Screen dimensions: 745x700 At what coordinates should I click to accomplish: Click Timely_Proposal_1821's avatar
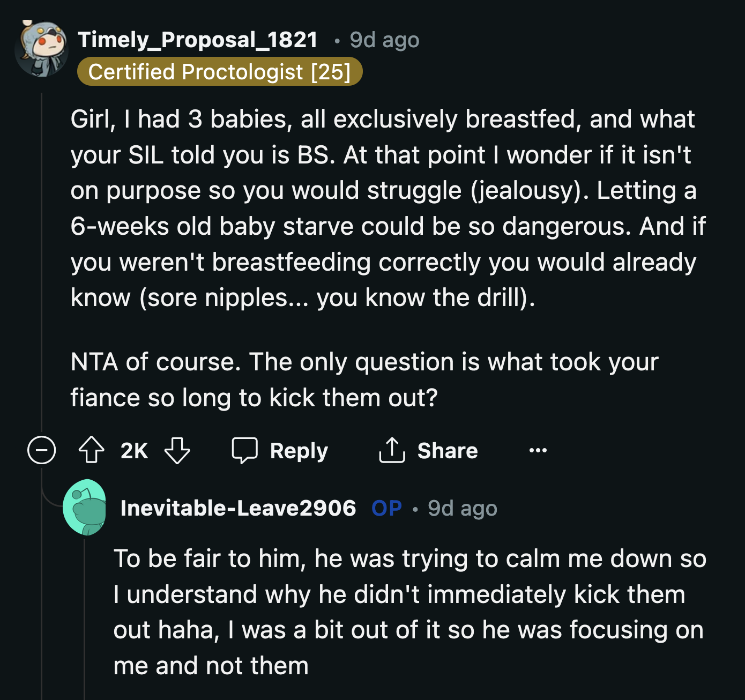tap(42, 48)
